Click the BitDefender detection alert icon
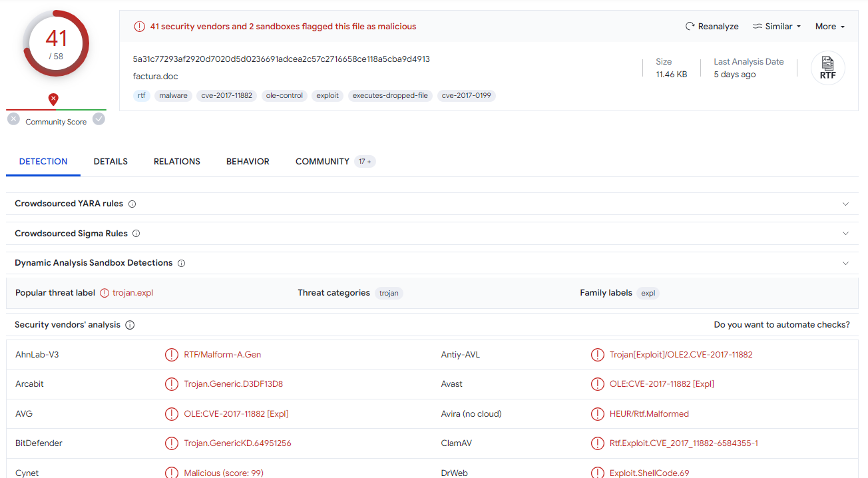This screenshot has width=868, height=478. (172, 443)
